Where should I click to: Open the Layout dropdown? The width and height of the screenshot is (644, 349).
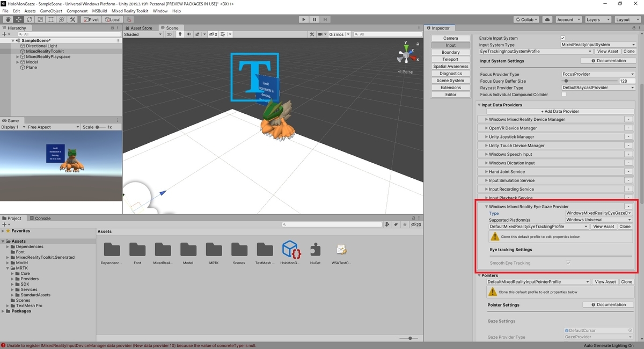tap(627, 19)
